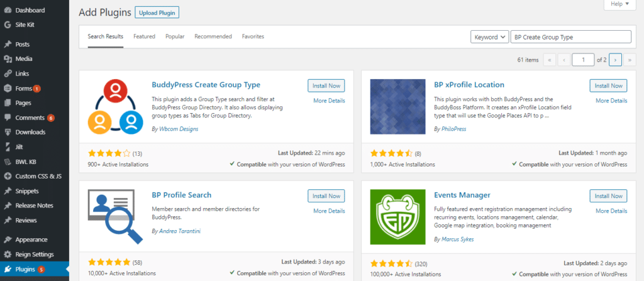
Task: Click the BuddyPress Create Group Type star rating
Action: click(109, 153)
